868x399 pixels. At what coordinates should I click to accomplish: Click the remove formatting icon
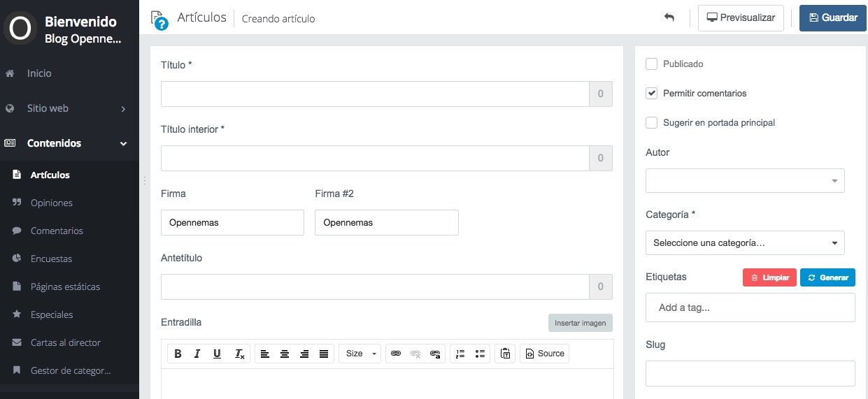239,354
